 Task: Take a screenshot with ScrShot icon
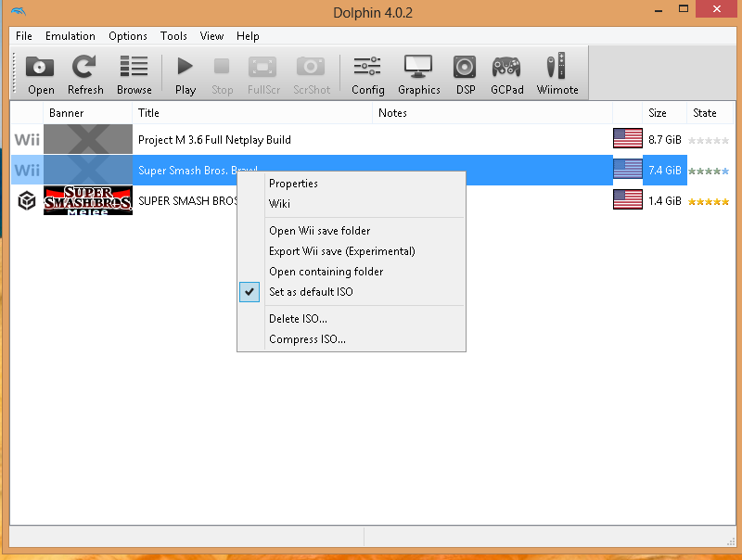(312, 74)
